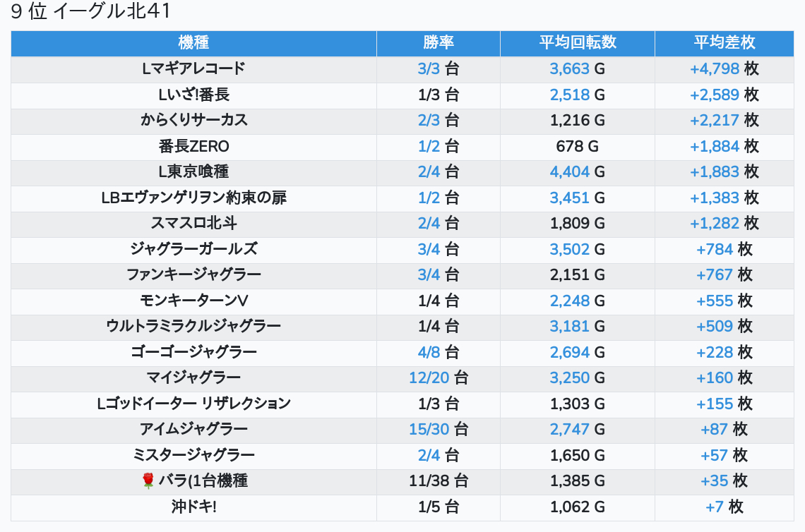This screenshot has width=805, height=532.
Task: Select スマスロ北斗 machine name
Action: (193, 223)
